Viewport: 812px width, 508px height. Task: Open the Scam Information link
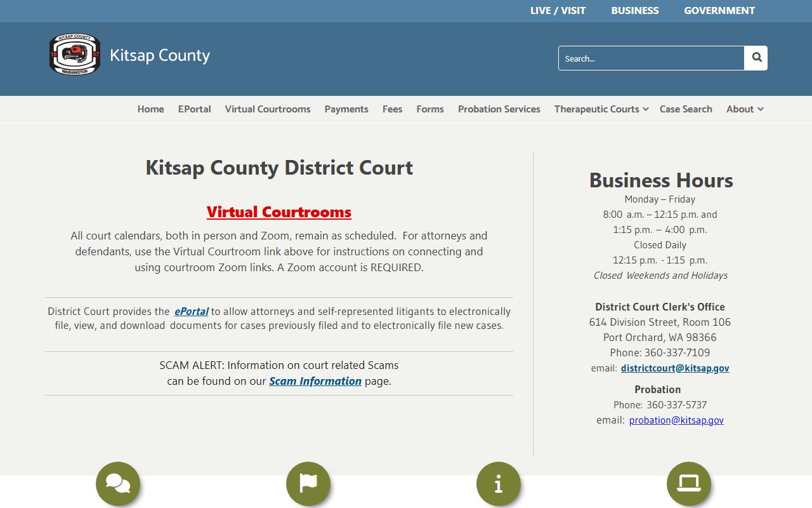[315, 381]
